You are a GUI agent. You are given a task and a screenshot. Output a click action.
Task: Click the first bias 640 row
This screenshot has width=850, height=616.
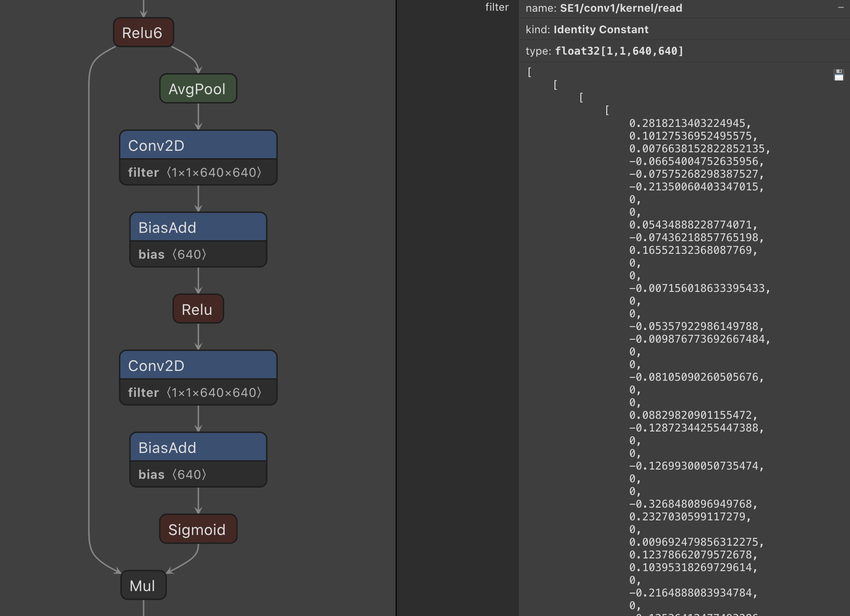coord(198,254)
